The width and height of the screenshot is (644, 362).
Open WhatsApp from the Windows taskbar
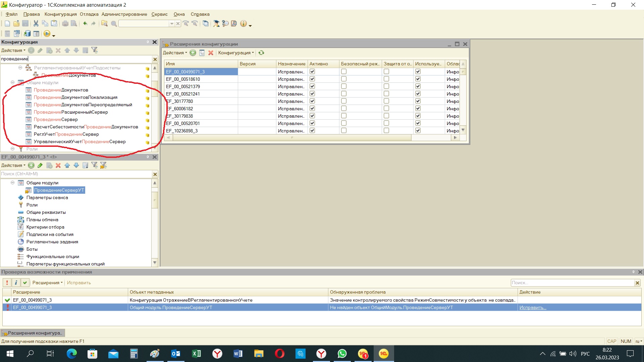point(342,354)
